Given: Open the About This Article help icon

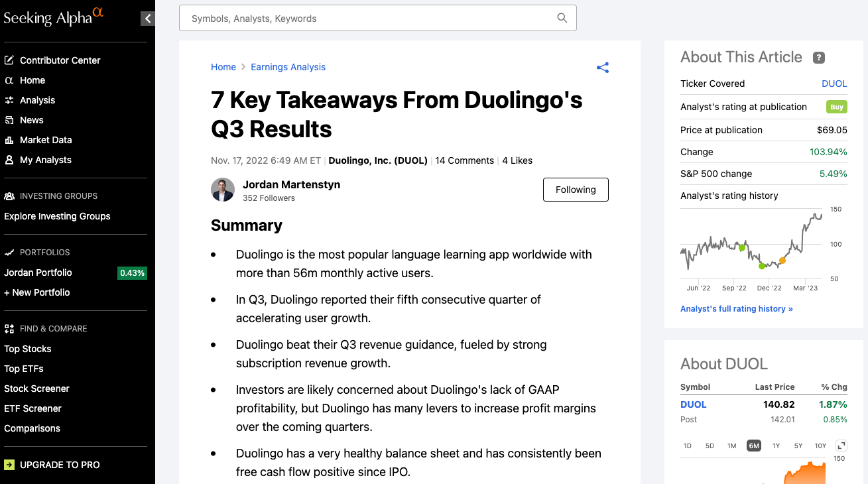Looking at the screenshot, I should point(819,58).
